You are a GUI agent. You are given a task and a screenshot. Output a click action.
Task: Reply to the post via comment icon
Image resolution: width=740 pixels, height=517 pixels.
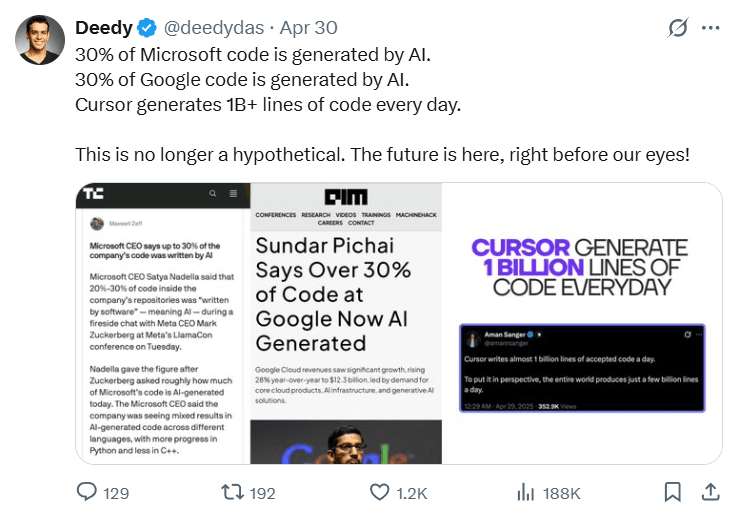point(88,492)
